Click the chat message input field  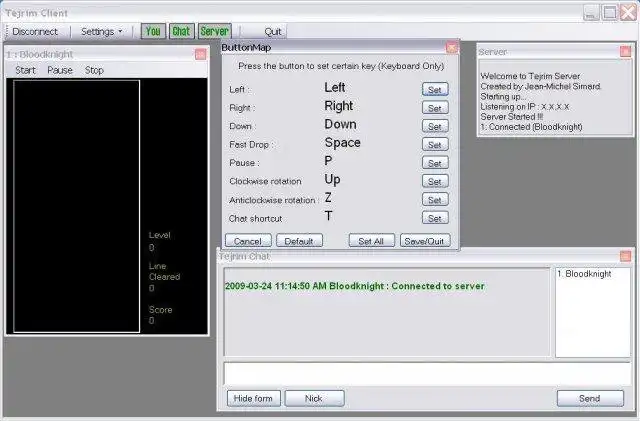[427, 373]
